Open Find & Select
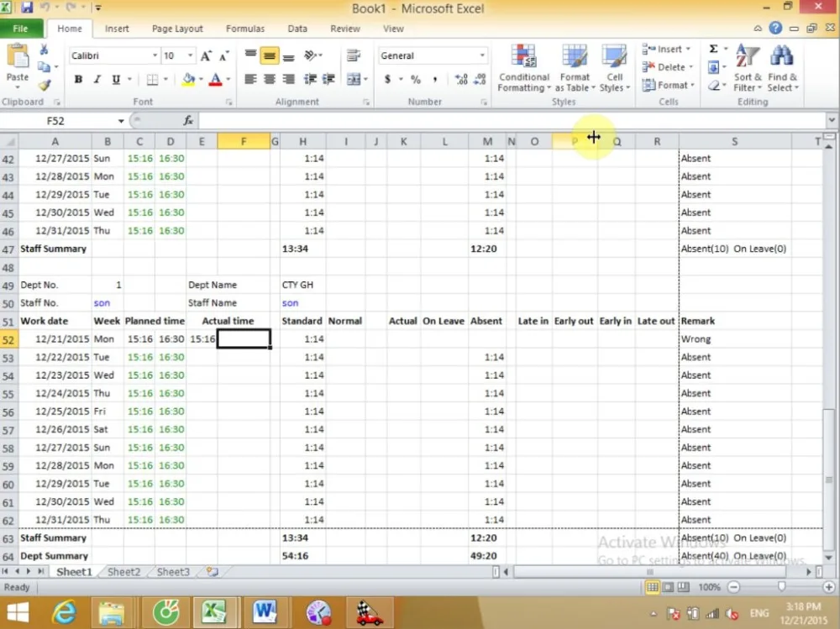The image size is (840, 629). click(x=782, y=68)
